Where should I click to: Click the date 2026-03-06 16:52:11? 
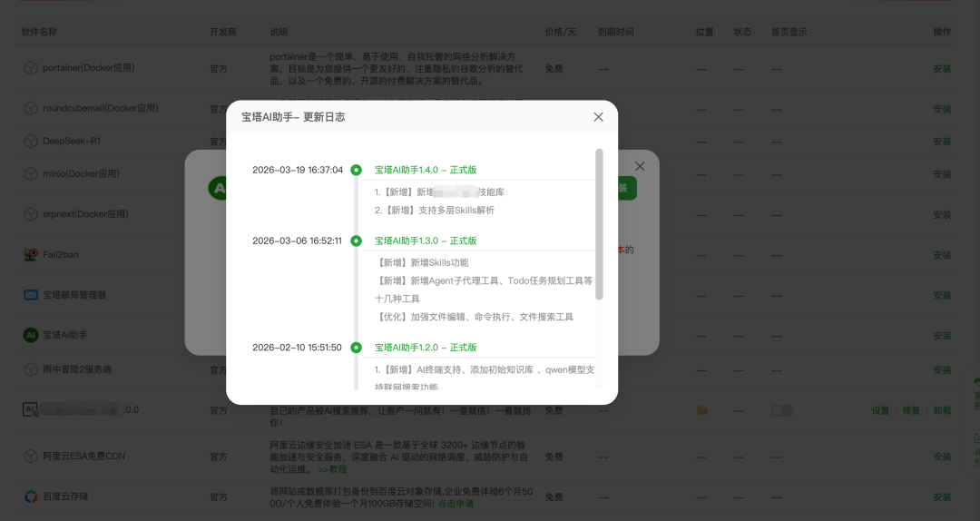coord(297,241)
